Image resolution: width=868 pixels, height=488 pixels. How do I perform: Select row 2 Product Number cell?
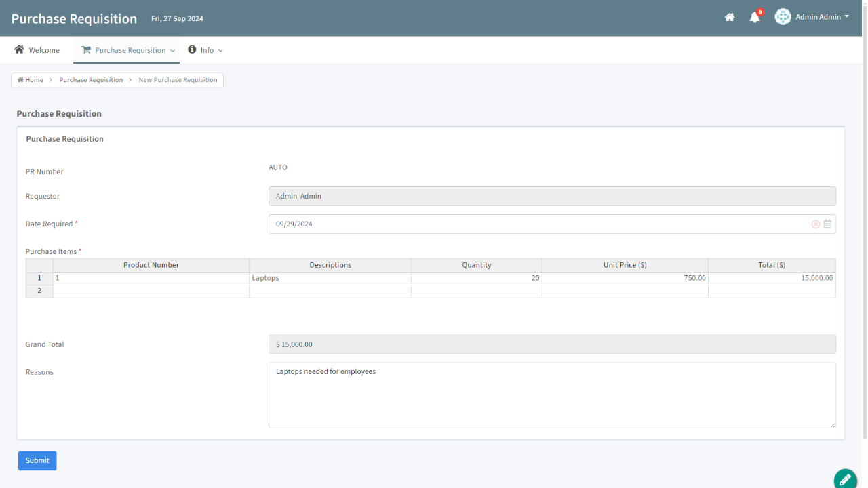pos(151,291)
